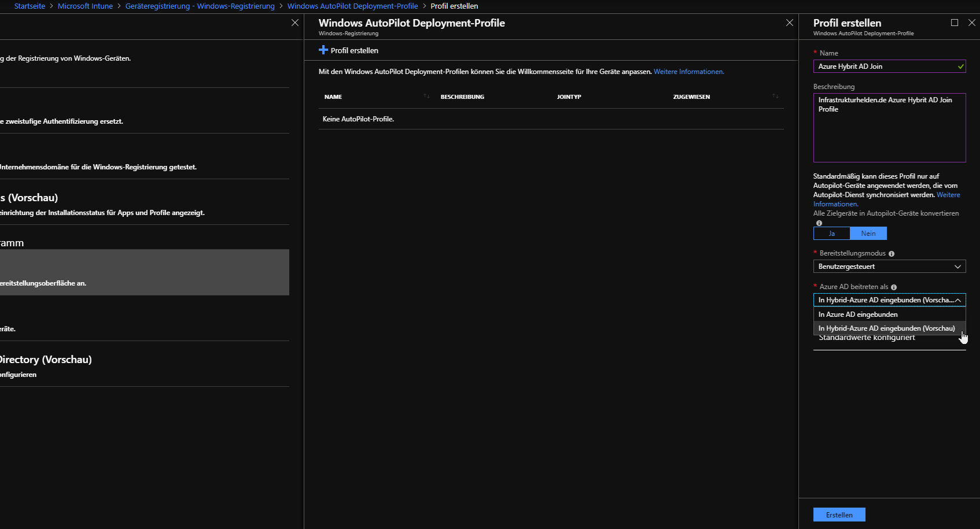Click the info icon next to Bereitstellungsmodus
The image size is (980, 529).
(x=891, y=254)
